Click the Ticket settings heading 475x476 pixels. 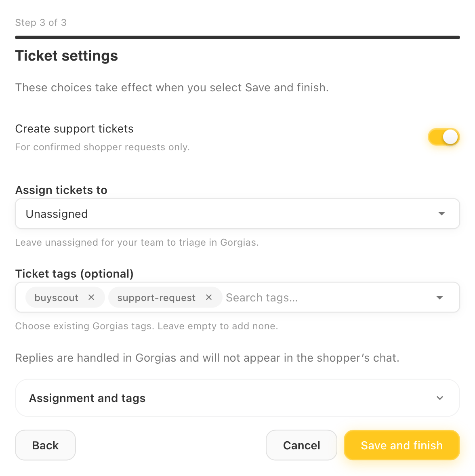tap(67, 56)
